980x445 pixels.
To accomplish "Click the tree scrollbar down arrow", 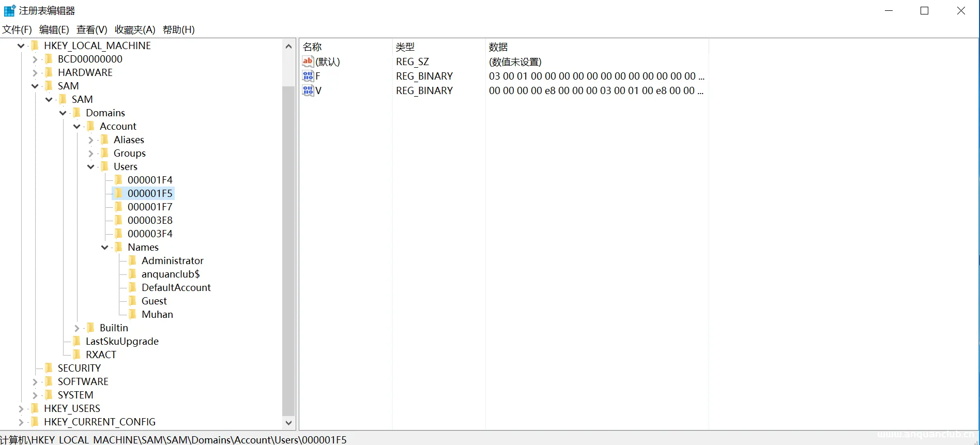I will (288, 422).
